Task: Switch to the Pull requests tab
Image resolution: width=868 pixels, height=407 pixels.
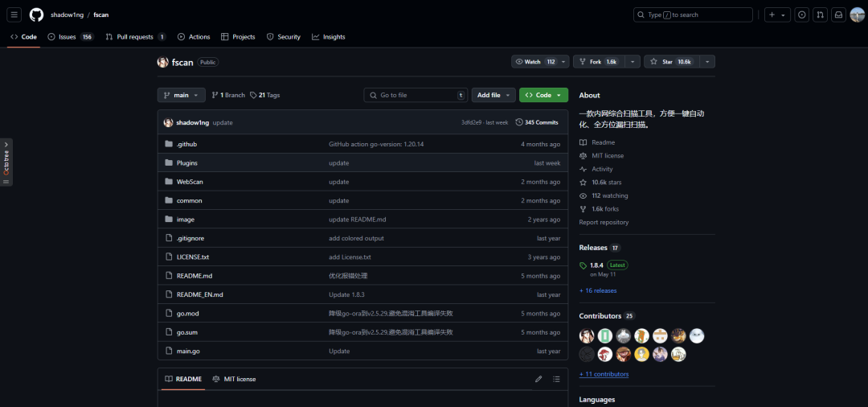Action: [136, 37]
